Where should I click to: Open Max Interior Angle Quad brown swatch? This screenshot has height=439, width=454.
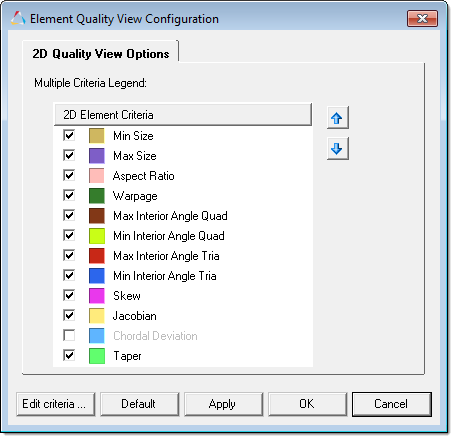[97, 216]
